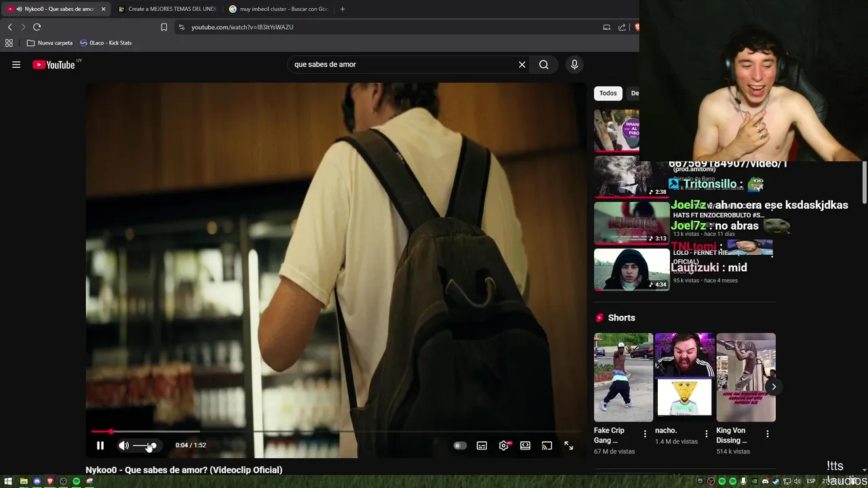Screen dimensions: 868x488
Task: Pause the video playback
Action: [x=100, y=445]
